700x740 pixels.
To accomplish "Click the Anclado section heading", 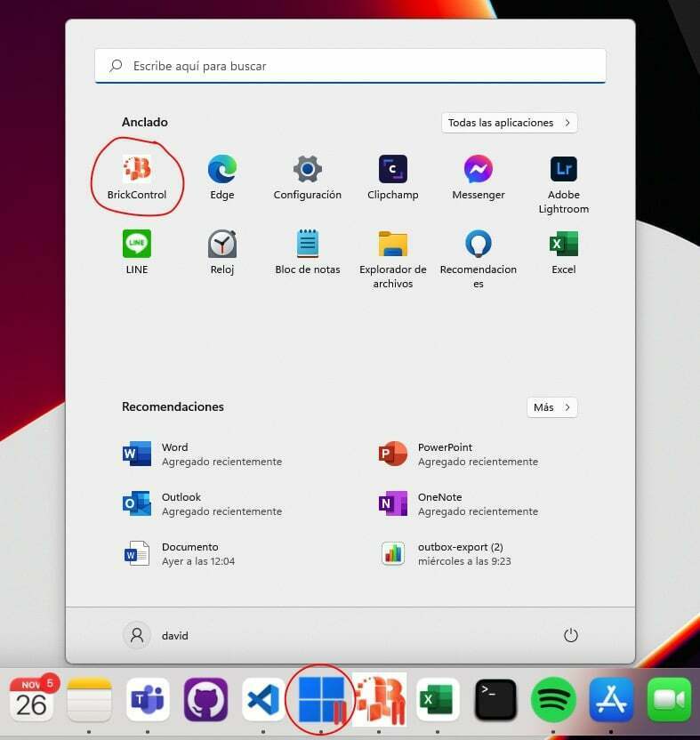I will coord(145,122).
